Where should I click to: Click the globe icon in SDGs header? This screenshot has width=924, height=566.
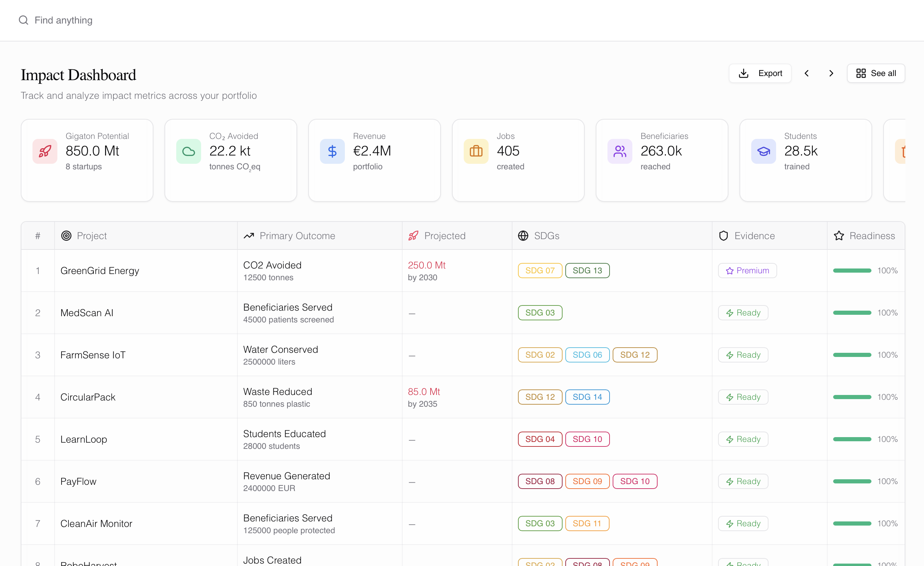pos(523,236)
